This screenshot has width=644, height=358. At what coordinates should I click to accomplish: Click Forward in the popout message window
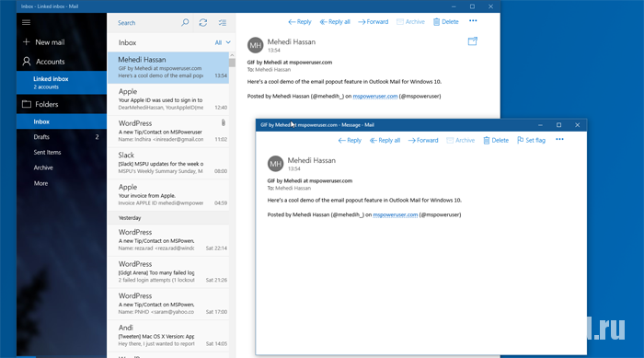pos(423,140)
